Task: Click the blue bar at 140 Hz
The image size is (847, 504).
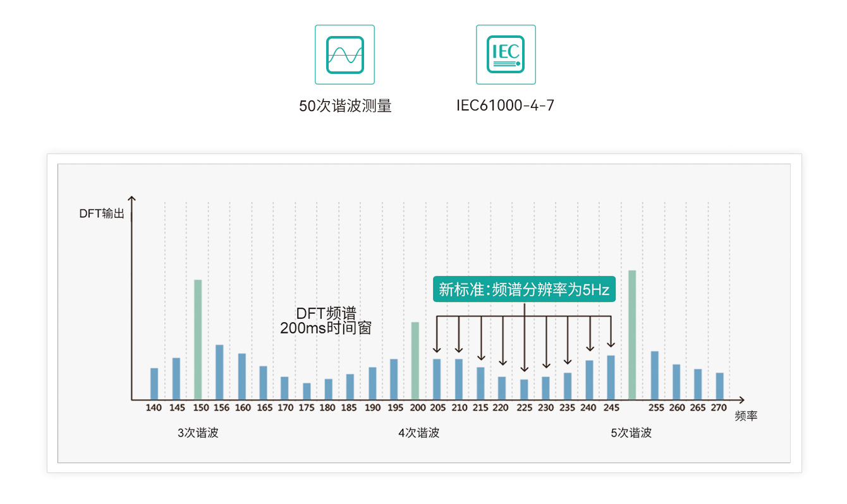Action: coord(154,383)
